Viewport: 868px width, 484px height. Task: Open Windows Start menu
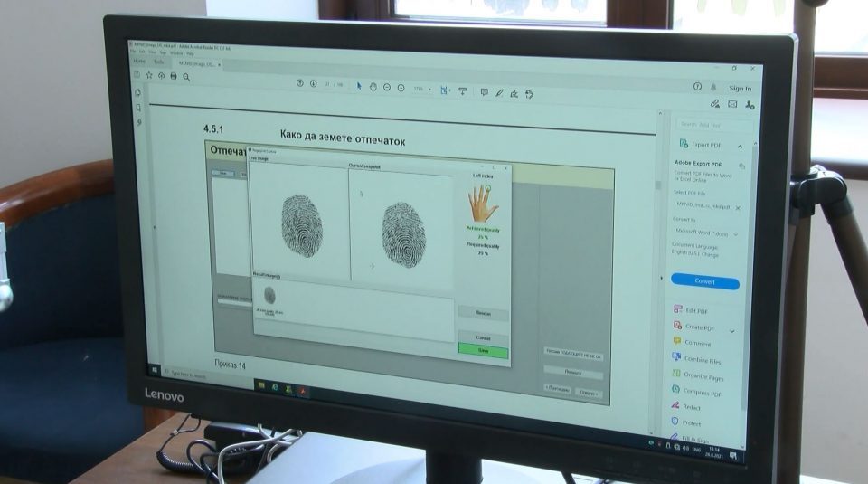pos(154,370)
